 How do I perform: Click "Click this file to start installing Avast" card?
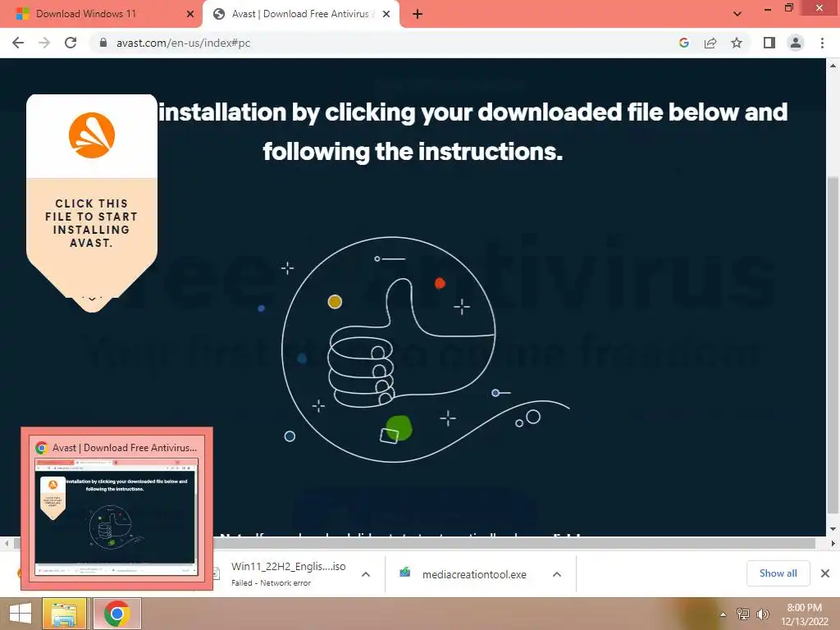click(92, 203)
